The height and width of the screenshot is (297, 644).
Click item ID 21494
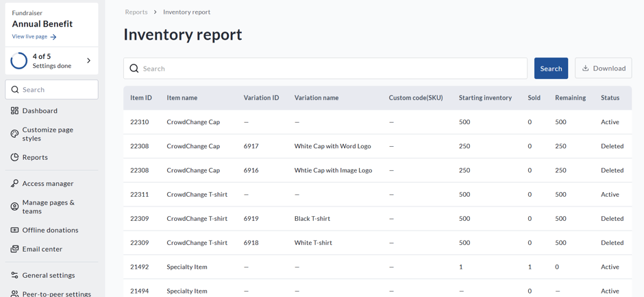(140, 291)
